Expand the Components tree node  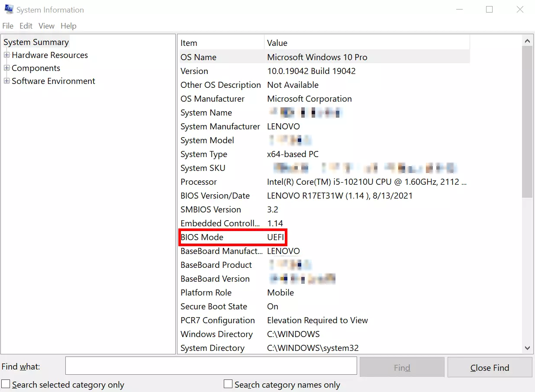click(x=6, y=68)
